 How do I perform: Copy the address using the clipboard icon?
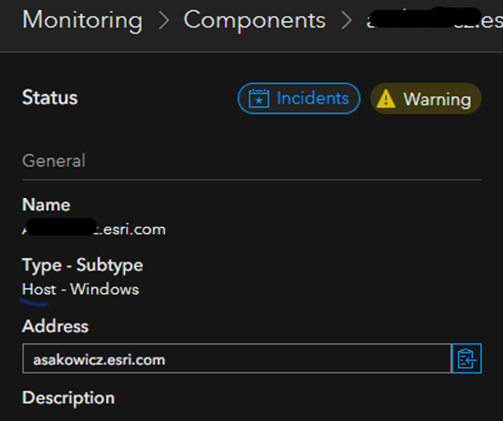coord(466,358)
